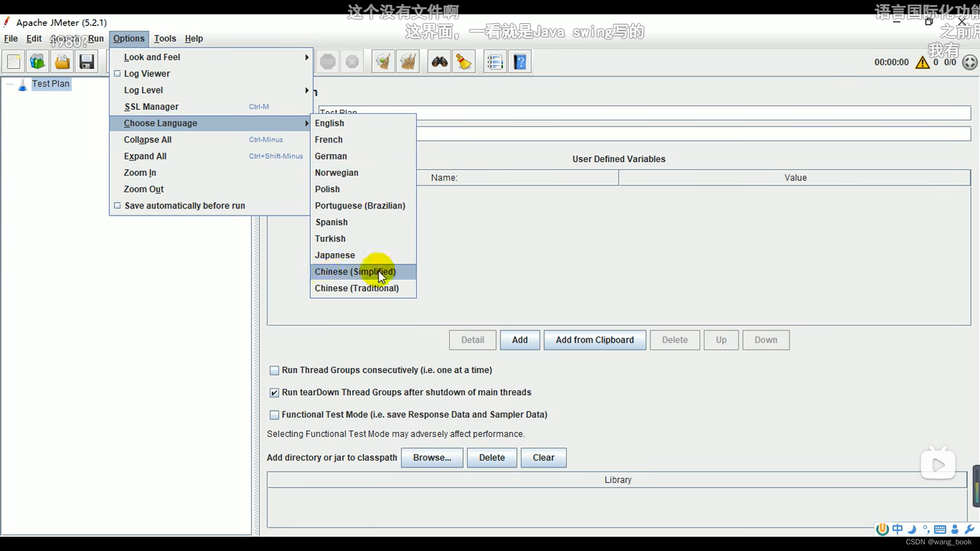The image size is (980, 551).
Task: Click the Search binoculars icon
Action: pos(439,62)
